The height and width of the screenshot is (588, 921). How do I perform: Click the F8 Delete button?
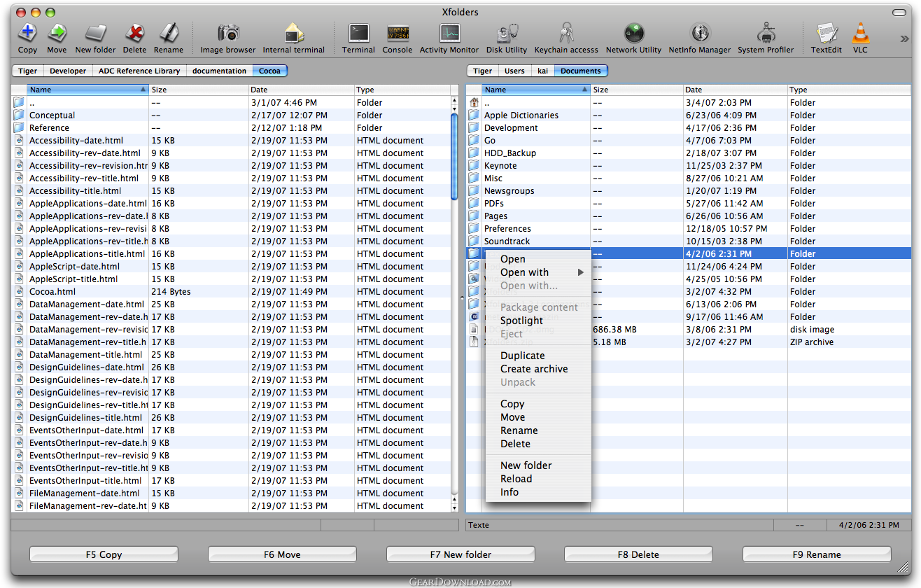click(x=638, y=554)
